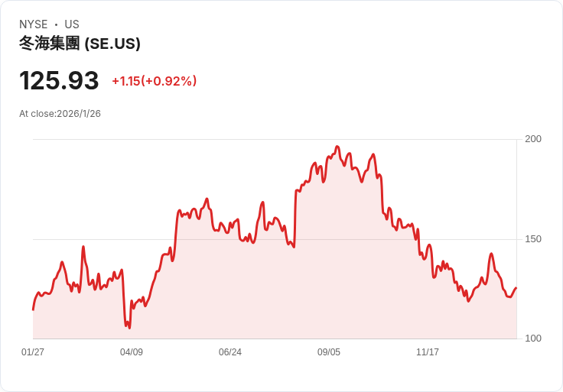
Task: Select the 09/05 date axis marker
Action: pos(329,352)
